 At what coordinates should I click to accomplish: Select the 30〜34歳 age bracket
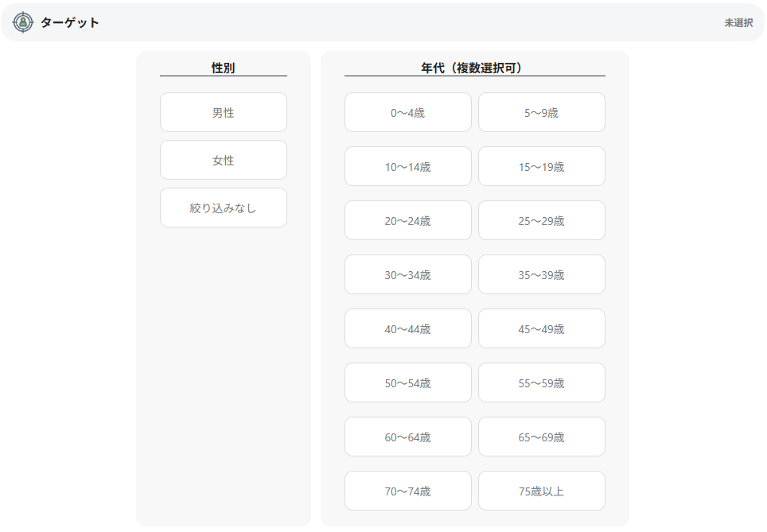point(407,274)
